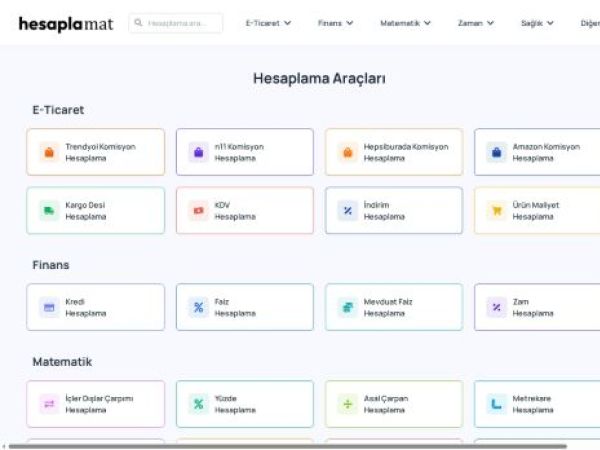Click the Mevduat Faiz teal icon
Viewport: 600px width, 450px height.
[x=347, y=307]
